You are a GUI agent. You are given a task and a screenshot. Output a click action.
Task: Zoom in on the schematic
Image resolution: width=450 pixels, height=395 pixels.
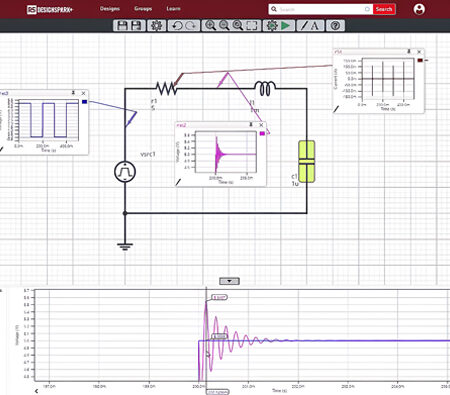click(x=210, y=26)
